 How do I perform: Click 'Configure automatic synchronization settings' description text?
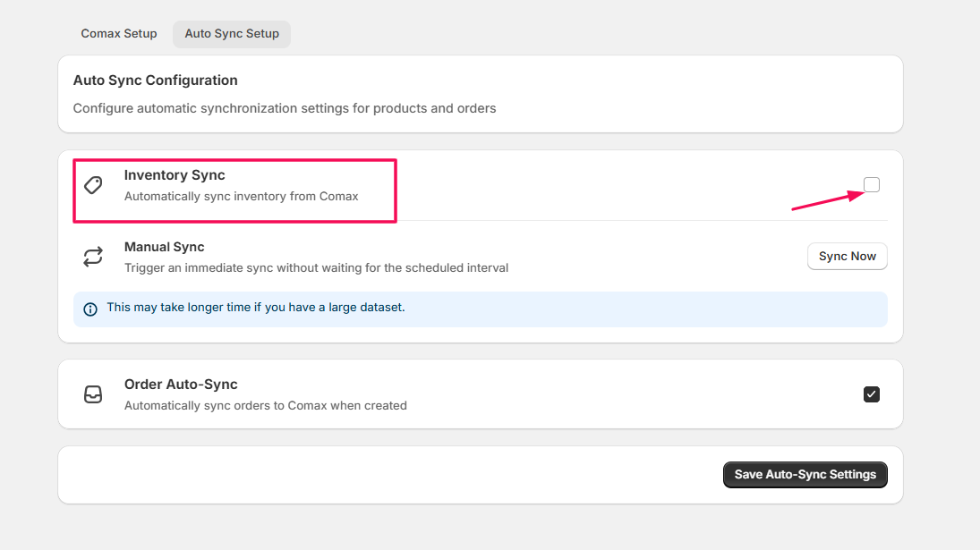tap(284, 108)
